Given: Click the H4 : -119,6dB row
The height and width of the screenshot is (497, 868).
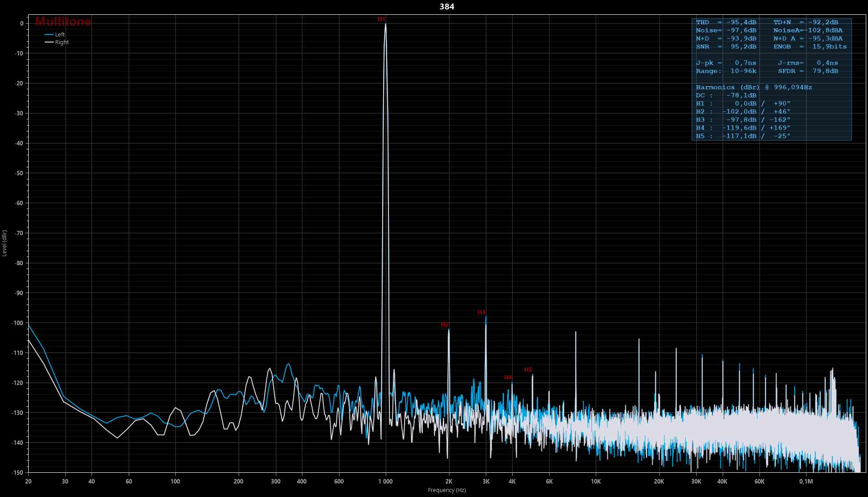Looking at the screenshot, I should (743, 127).
